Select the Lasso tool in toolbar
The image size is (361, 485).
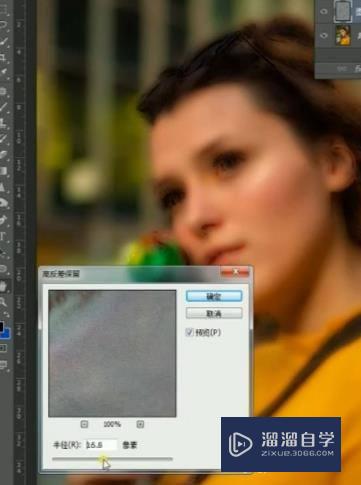[x=3, y=24]
